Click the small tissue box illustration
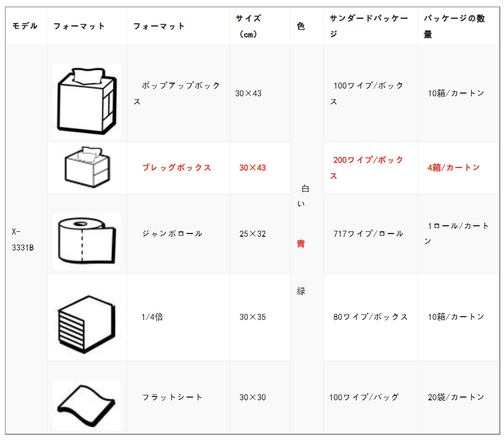This screenshot has height=440, width=504. coord(88,167)
